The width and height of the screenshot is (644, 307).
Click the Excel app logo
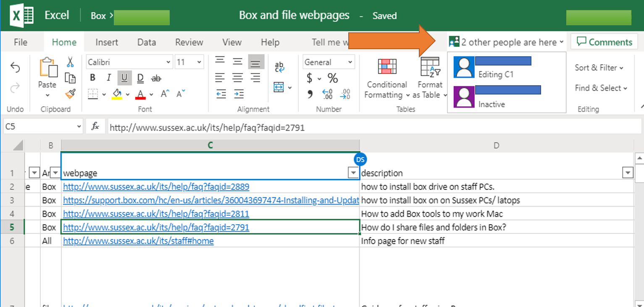point(22,16)
